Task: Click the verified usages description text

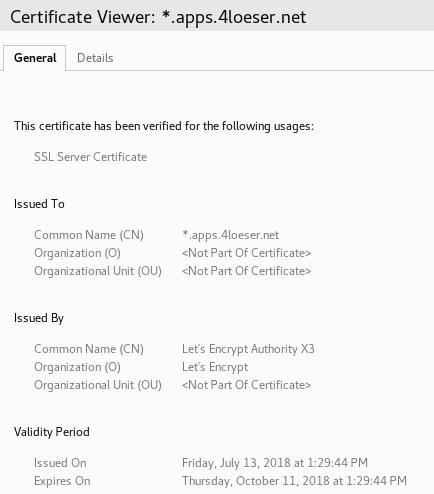Action: point(164,126)
